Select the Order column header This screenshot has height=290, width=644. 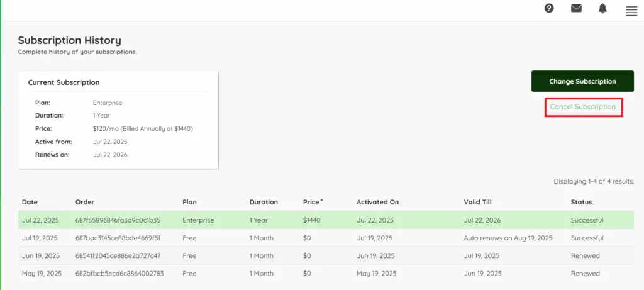click(x=84, y=202)
